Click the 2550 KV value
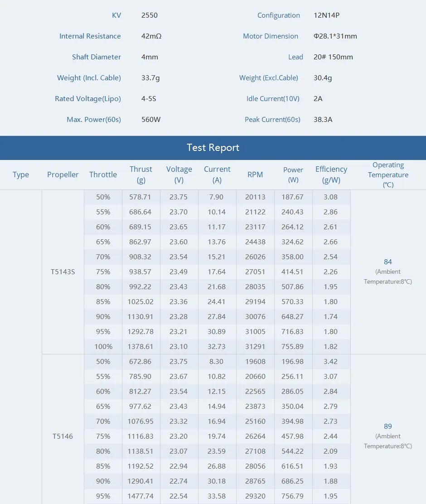The width and height of the screenshot is (426, 504). pos(149,15)
